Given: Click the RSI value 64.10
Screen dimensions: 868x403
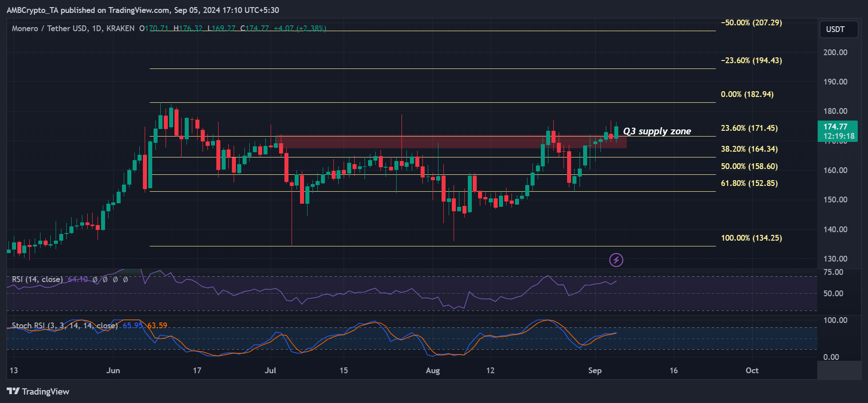Looking at the screenshot, I should 77,279.
